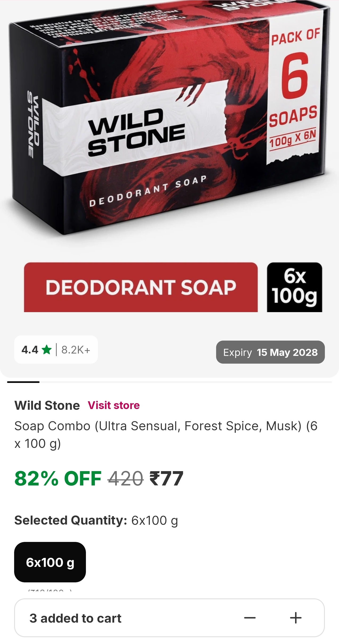The height and width of the screenshot is (644, 339).
Task: Click the Pack of 6 Soaps box label
Action: [294, 87]
